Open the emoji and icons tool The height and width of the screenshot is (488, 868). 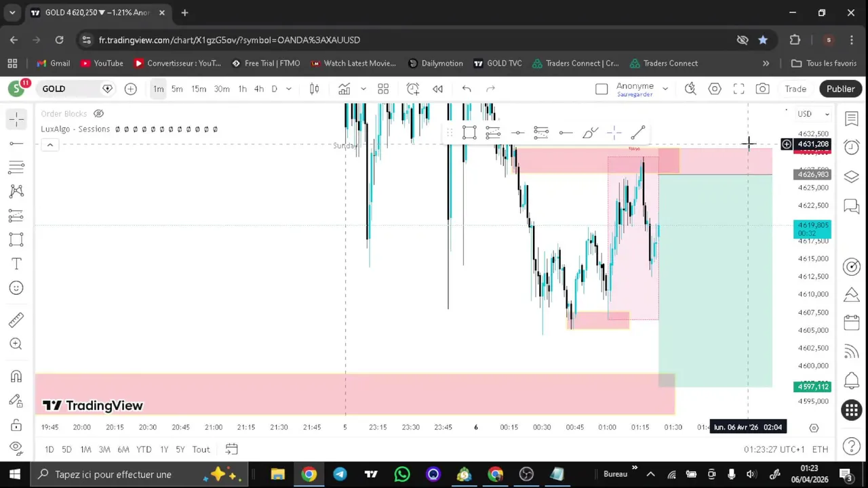(x=16, y=288)
